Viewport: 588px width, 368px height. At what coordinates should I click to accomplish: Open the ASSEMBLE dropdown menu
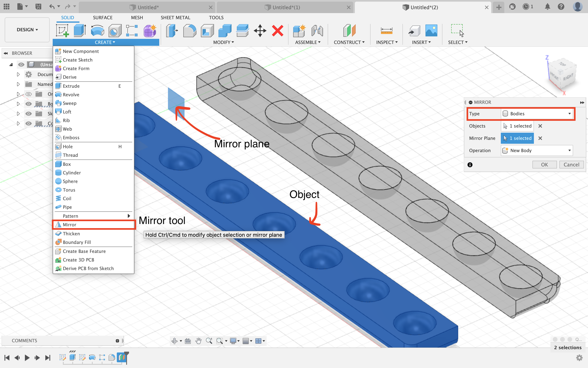click(308, 42)
